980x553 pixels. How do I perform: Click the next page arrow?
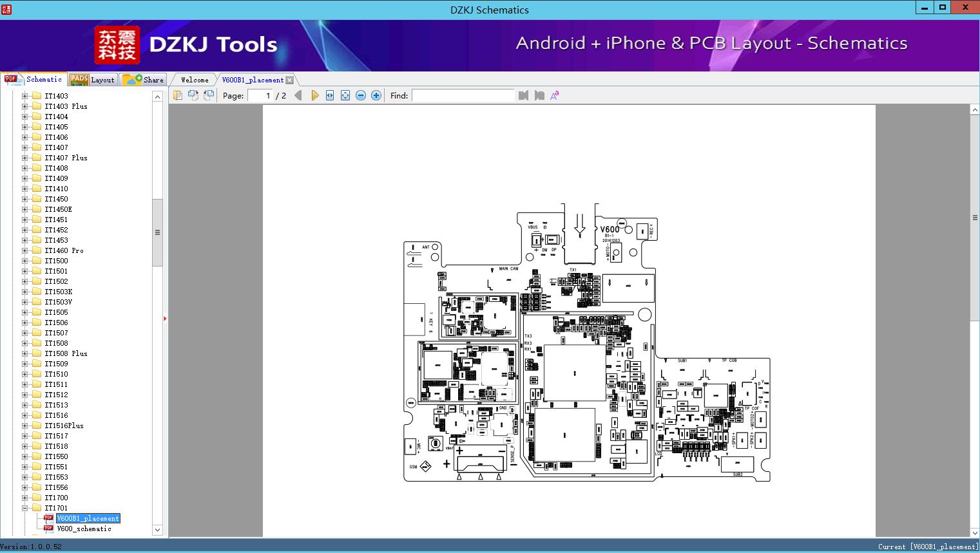(315, 95)
